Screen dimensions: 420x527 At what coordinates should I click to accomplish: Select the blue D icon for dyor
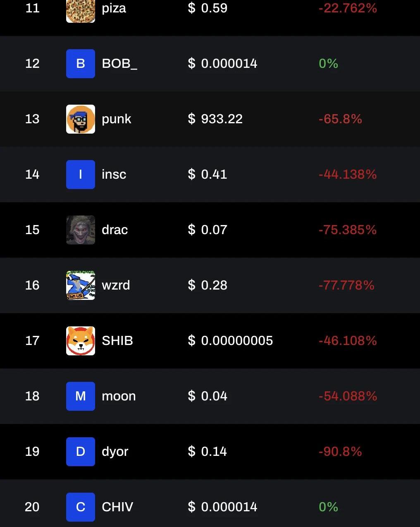(81, 452)
